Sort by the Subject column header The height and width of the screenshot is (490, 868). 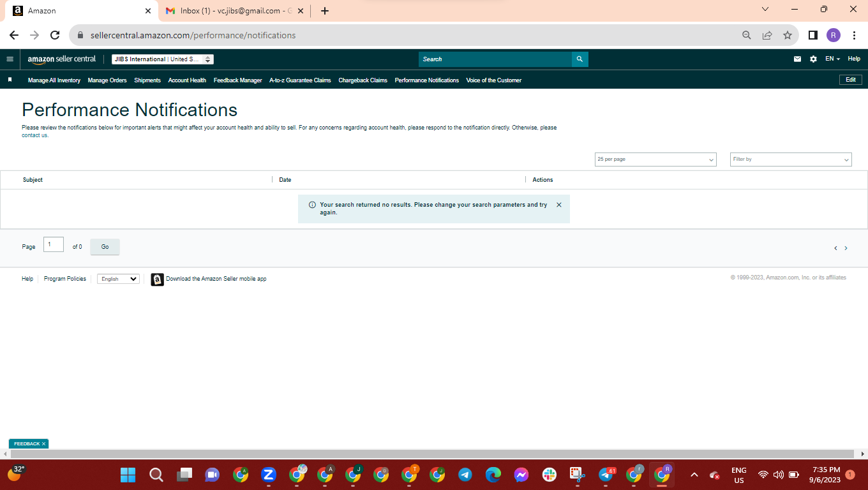pos(33,180)
